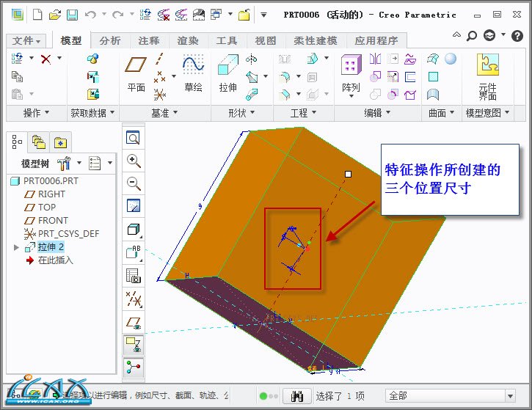Viewport: 532px width, 410px height.
Task: Click the white drag handle on the model
Action: click(348, 174)
